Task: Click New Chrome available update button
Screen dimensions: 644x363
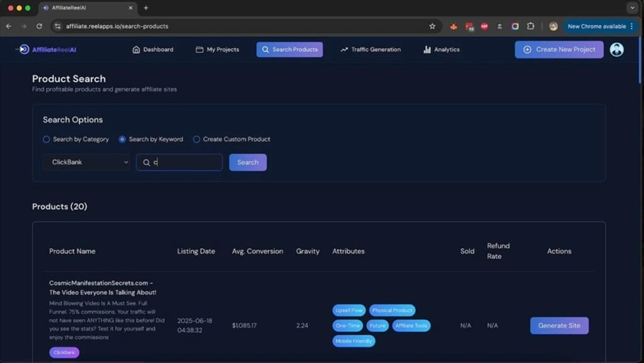Action: (597, 27)
